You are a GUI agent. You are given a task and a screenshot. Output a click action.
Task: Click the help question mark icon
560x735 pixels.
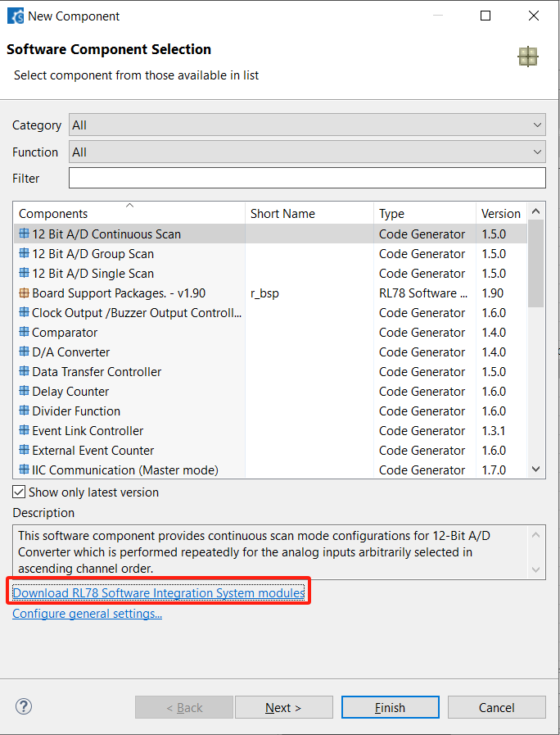coord(24,706)
